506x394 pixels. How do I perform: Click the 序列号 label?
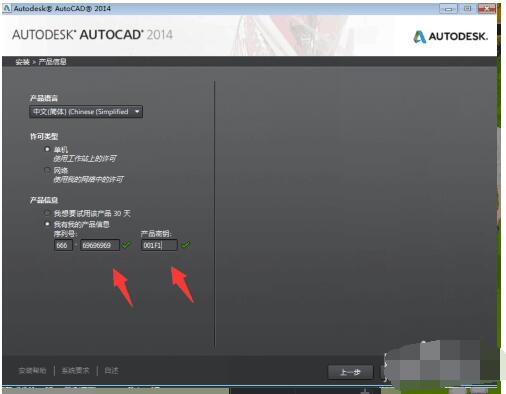[65, 234]
